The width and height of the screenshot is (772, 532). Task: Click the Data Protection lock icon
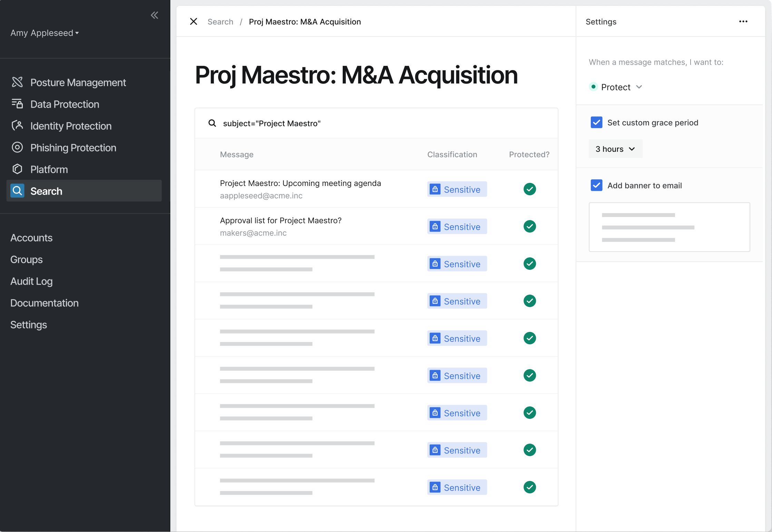(x=17, y=104)
